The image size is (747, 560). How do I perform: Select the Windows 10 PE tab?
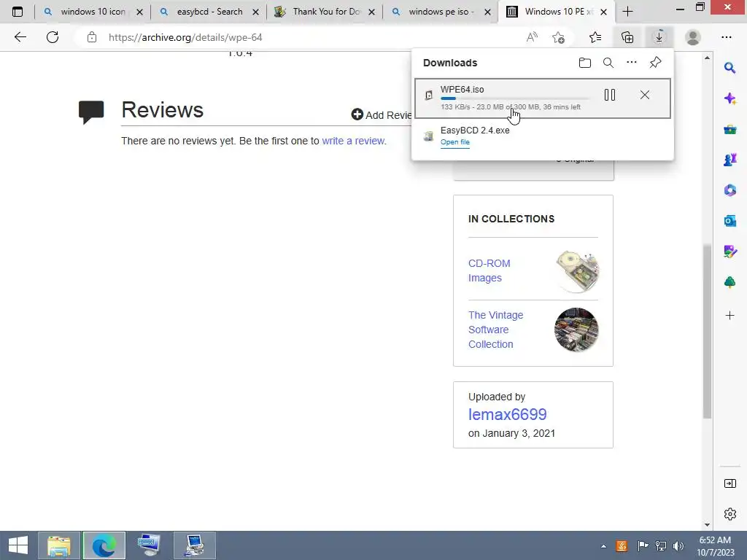click(558, 12)
